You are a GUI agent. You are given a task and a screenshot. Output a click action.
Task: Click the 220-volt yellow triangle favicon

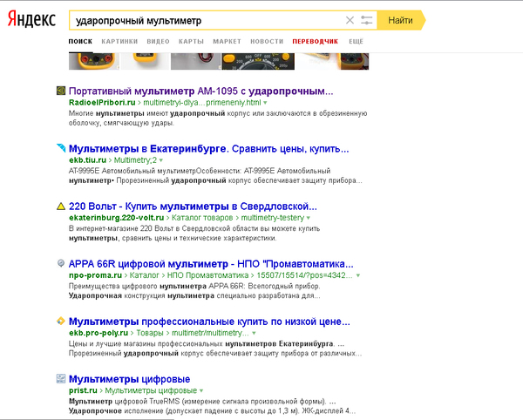coord(61,207)
